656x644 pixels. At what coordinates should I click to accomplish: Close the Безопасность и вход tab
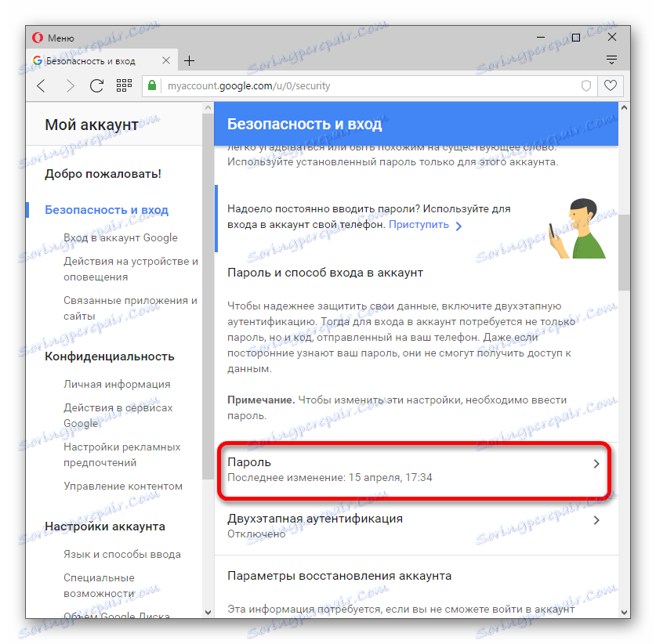click(x=166, y=60)
